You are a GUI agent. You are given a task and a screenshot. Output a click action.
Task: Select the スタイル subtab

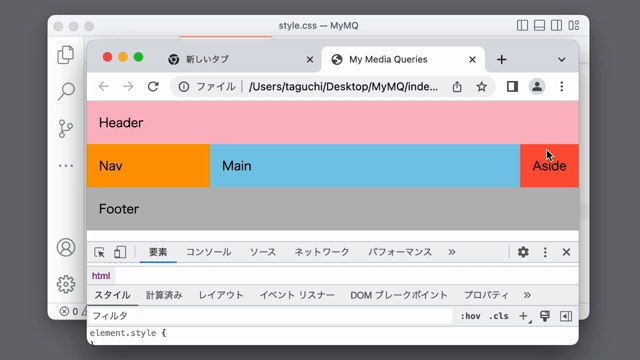[113, 295]
